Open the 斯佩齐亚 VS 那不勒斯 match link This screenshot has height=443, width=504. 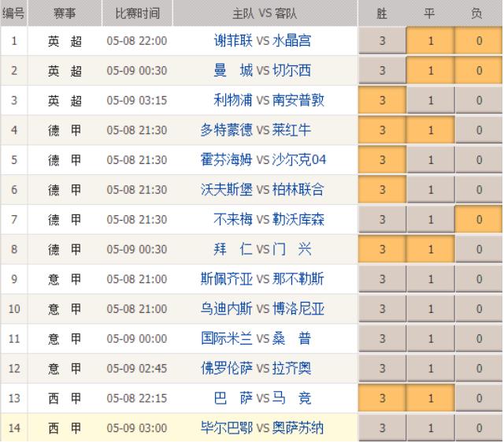(x=262, y=278)
